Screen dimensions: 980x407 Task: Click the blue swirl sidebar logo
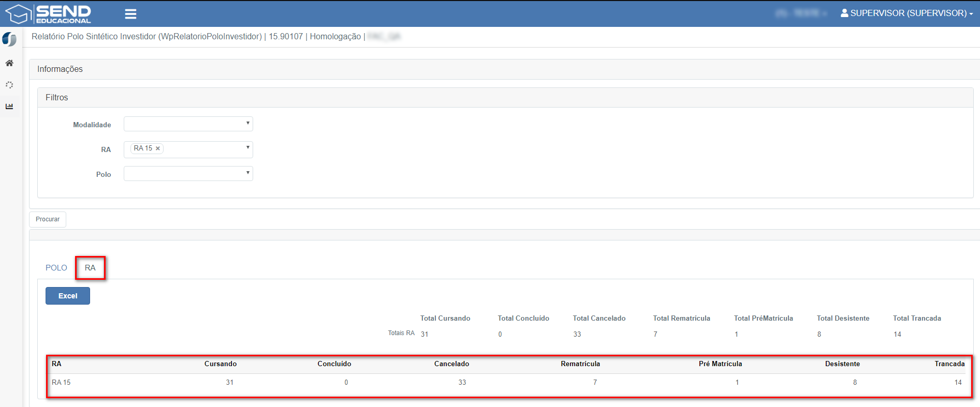coord(9,39)
